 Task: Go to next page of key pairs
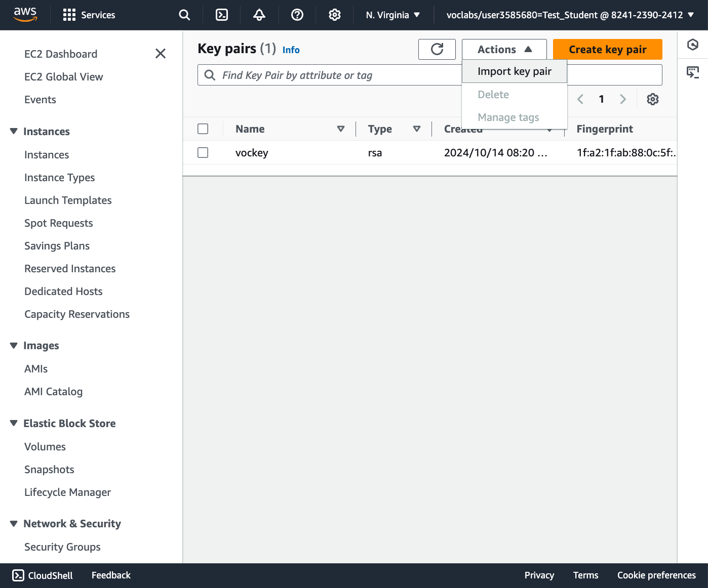pyautogui.click(x=623, y=99)
